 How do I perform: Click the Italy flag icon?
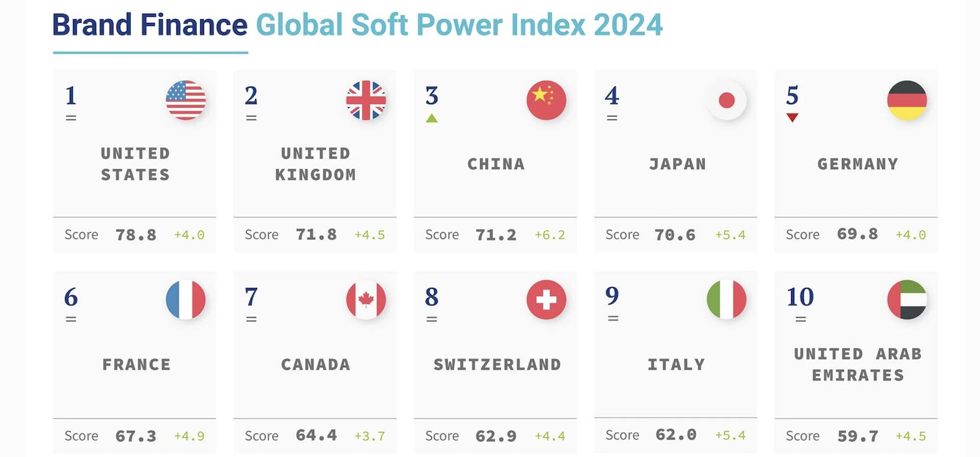(x=727, y=300)
